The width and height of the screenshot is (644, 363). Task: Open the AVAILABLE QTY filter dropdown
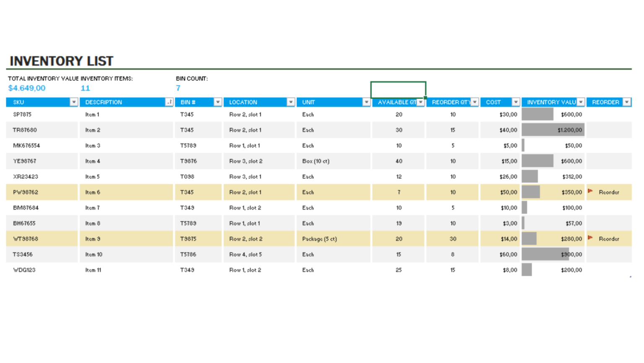click(421, 102)
